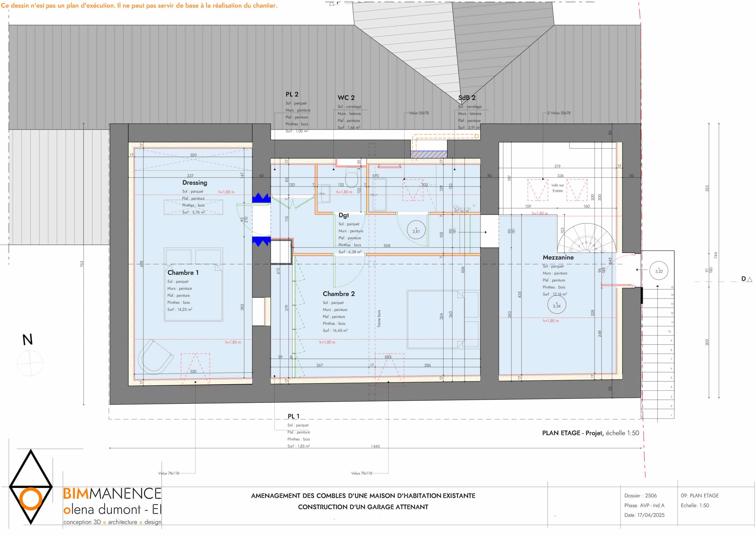Click 'Surf : 1,85 m²' under PL 1
Image resolution: width=756 pixels, height=538 pixels.
299,446
